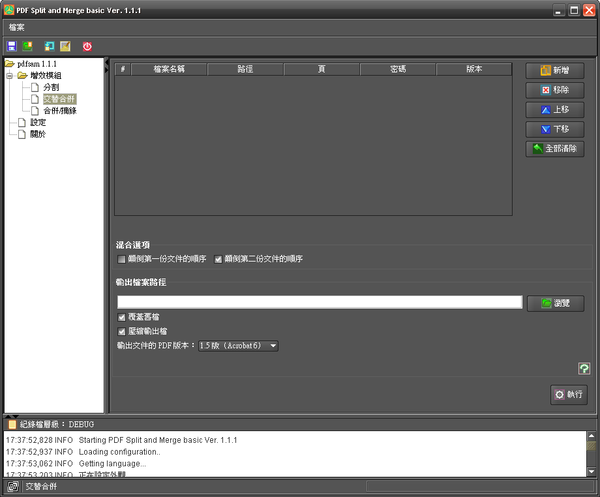Image resolution: width=600 pixels, height=497 pixels.
Task: Click the blue save environment toolbar icon
Action: [x=12, y=47]
